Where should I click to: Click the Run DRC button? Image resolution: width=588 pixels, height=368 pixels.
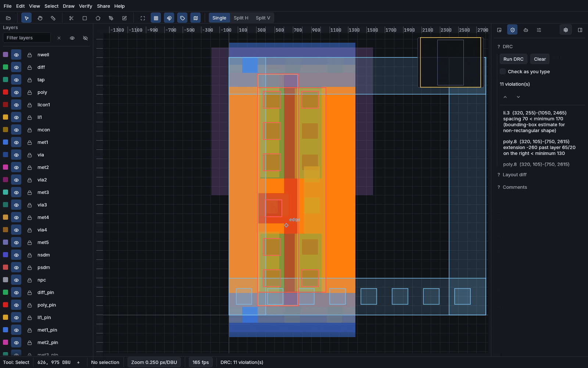pos(513,59)
